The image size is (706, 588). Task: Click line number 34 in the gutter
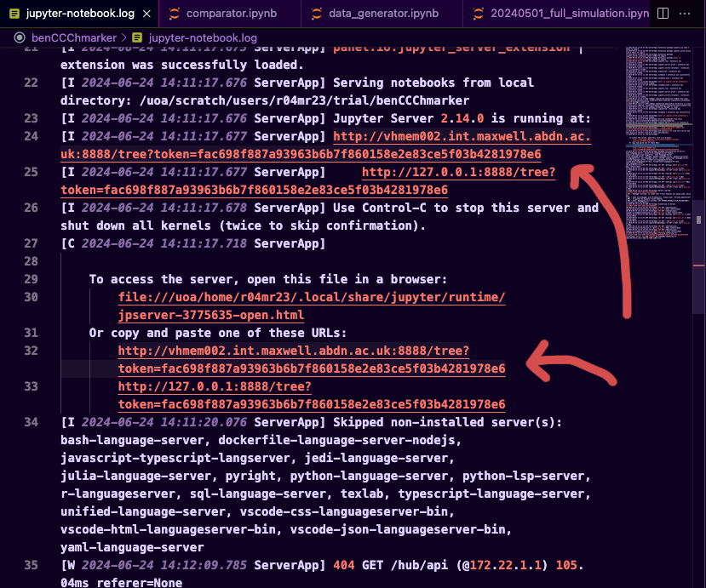click(31, 422)
